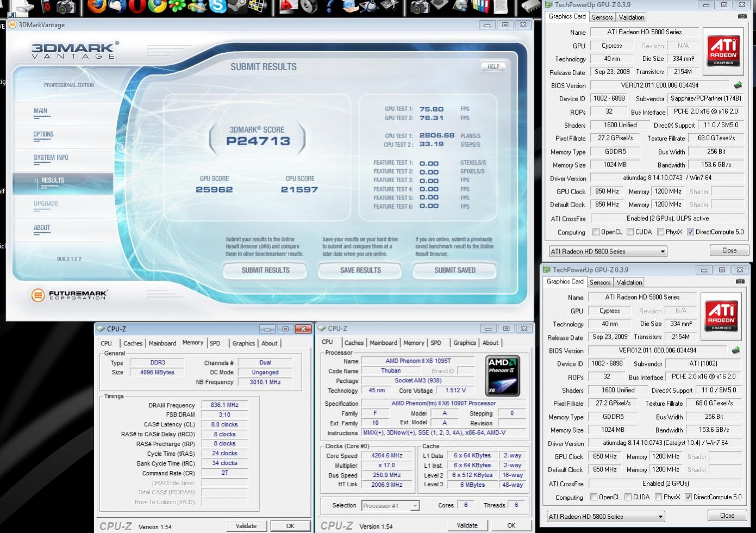This screenshot has width=756, height=533.
Task: Click GPU score value 25962
Action: (214, 190)
